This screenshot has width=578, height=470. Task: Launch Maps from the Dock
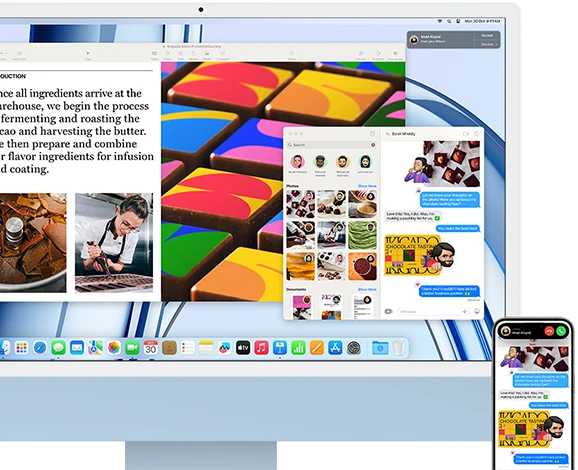95,348
